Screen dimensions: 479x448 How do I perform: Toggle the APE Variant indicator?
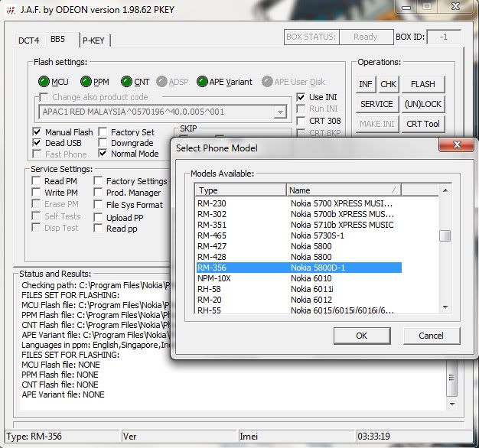pyautogui.click(x=202, y=82)
